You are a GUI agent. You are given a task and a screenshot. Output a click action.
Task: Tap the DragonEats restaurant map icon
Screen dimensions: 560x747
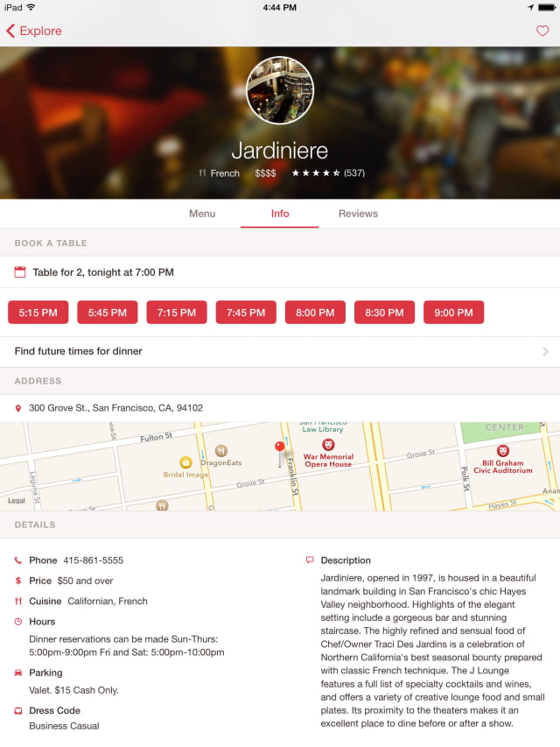221,450
